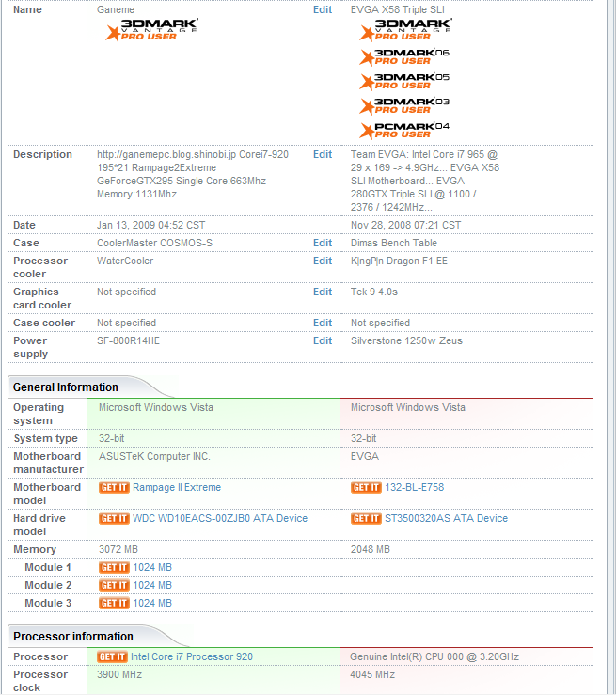Click Dimas Bench Table case value
The width and height of the screenshot is (616, 695).
(x=394, y=243)
